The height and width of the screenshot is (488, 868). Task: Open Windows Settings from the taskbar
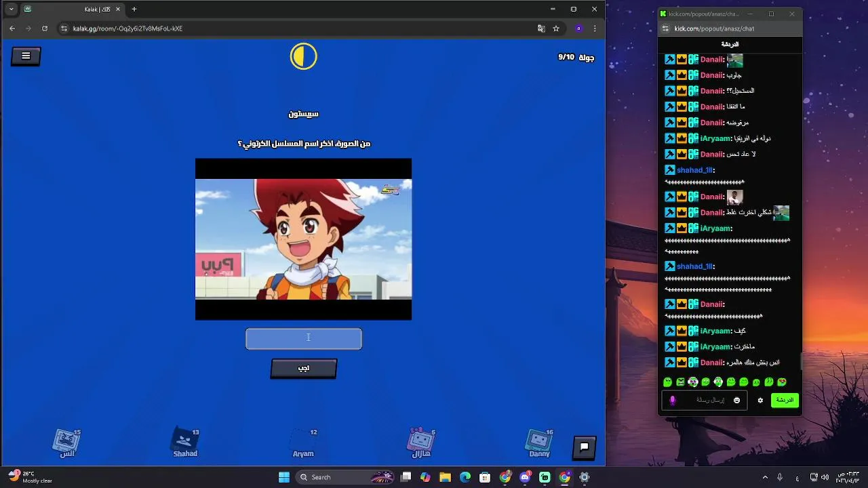585,477
